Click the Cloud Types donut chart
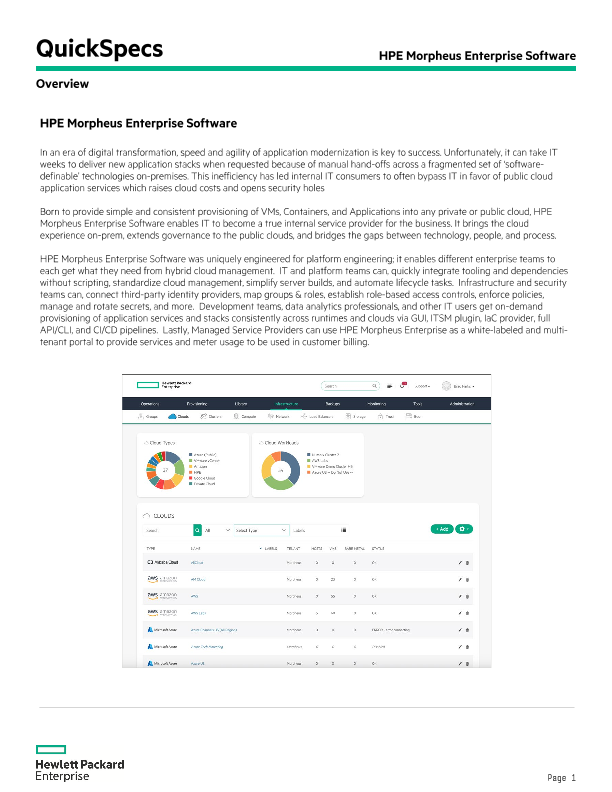The image size is (612, 792). 165,470
